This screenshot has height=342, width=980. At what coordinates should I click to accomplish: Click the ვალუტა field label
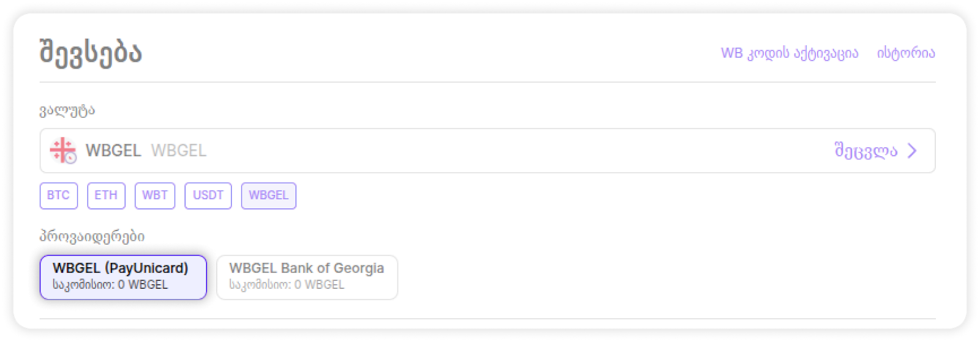click(67, 111)
